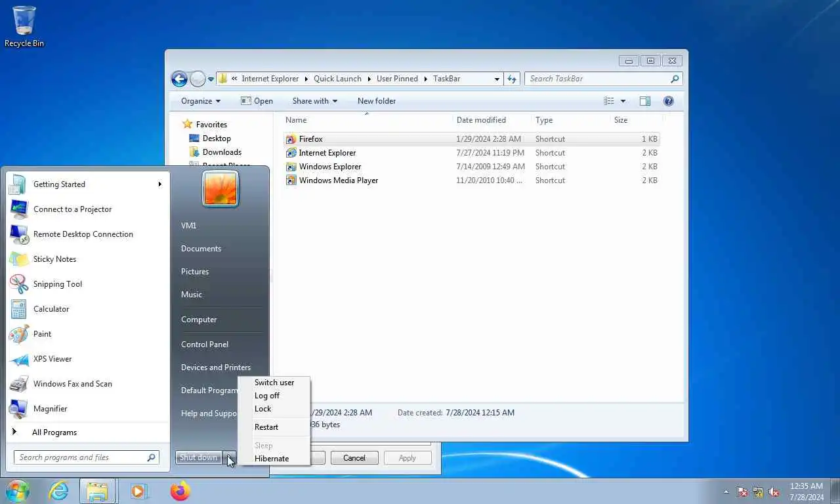Click New folder in toolbar

click(377, 101)
